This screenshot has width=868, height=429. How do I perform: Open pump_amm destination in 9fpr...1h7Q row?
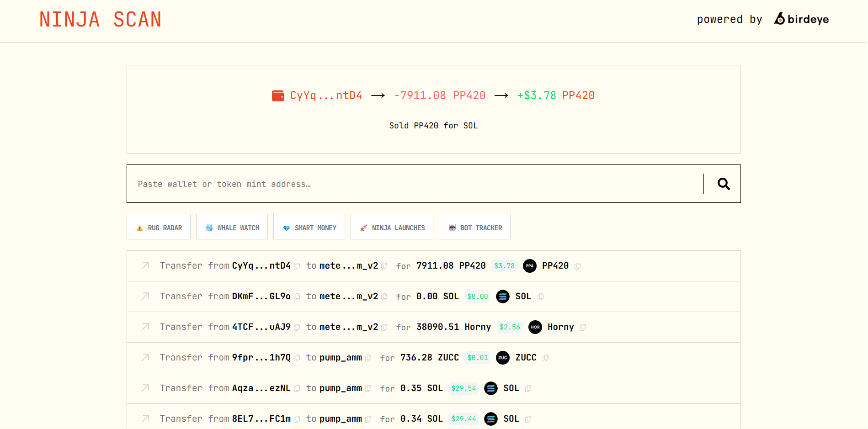pos(341,357)
